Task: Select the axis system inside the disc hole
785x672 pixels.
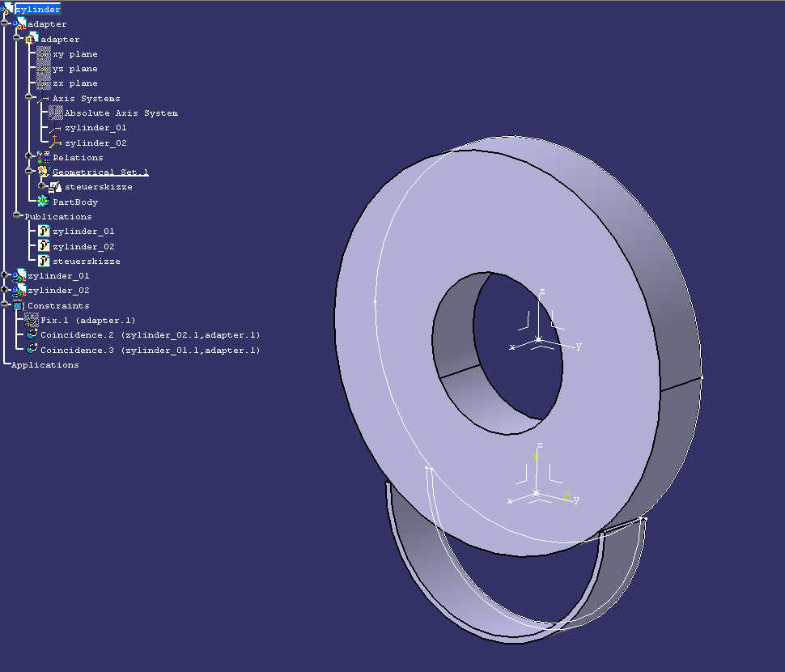Action: (539, 340)
